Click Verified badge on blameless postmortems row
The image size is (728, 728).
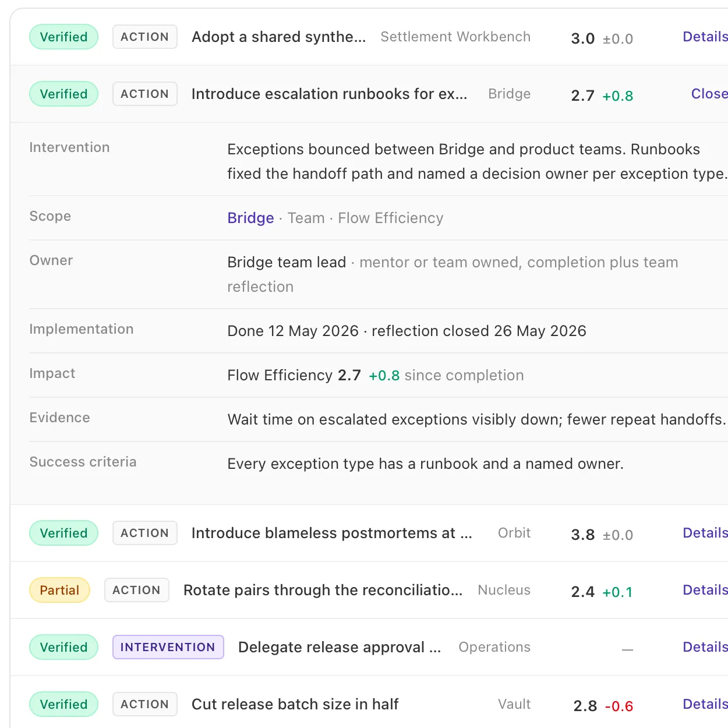point(63,533)
